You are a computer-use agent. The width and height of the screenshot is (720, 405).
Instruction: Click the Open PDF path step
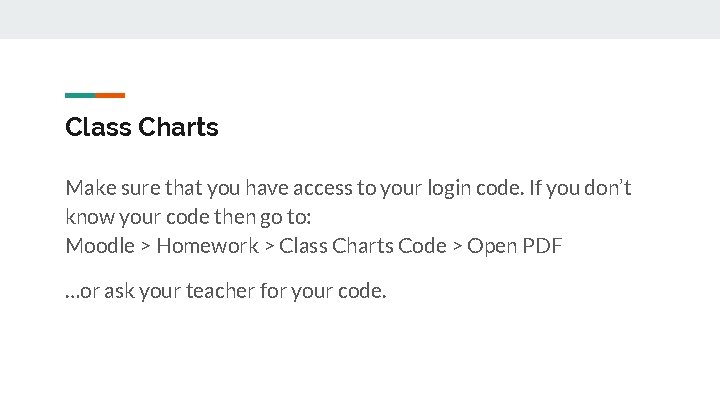pos(515,247)
